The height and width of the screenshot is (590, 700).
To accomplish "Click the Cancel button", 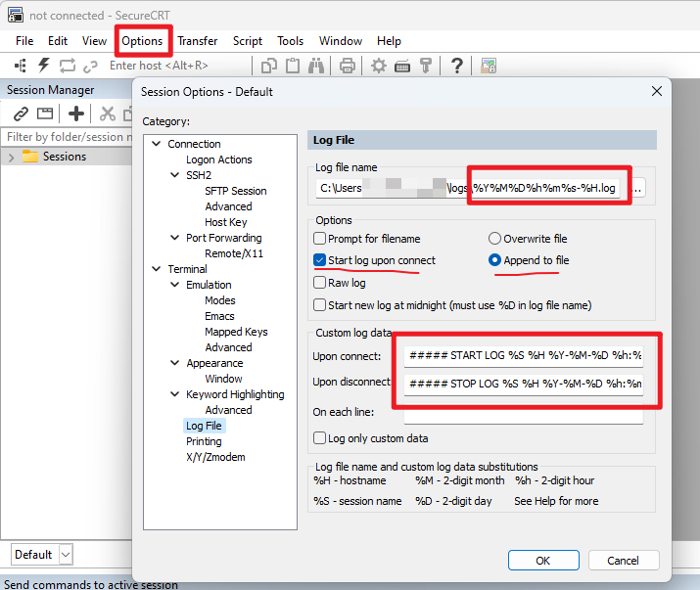I will coord(624,560).
